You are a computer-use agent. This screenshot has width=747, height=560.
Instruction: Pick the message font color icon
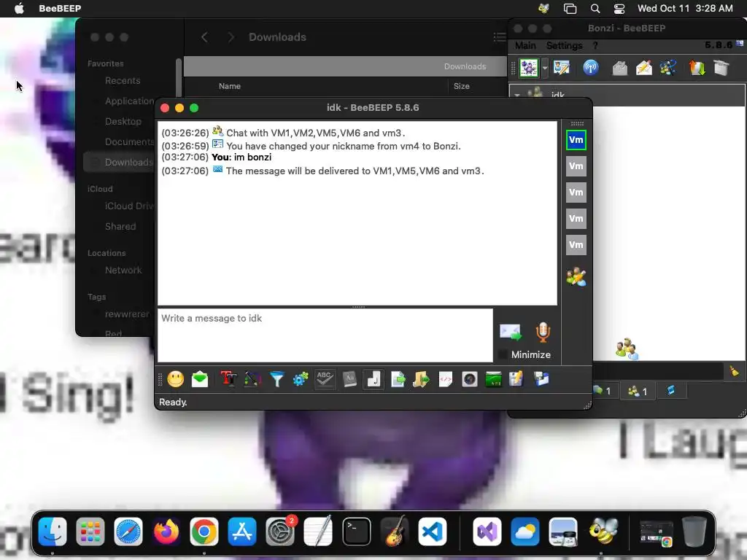tap(252, 379)
